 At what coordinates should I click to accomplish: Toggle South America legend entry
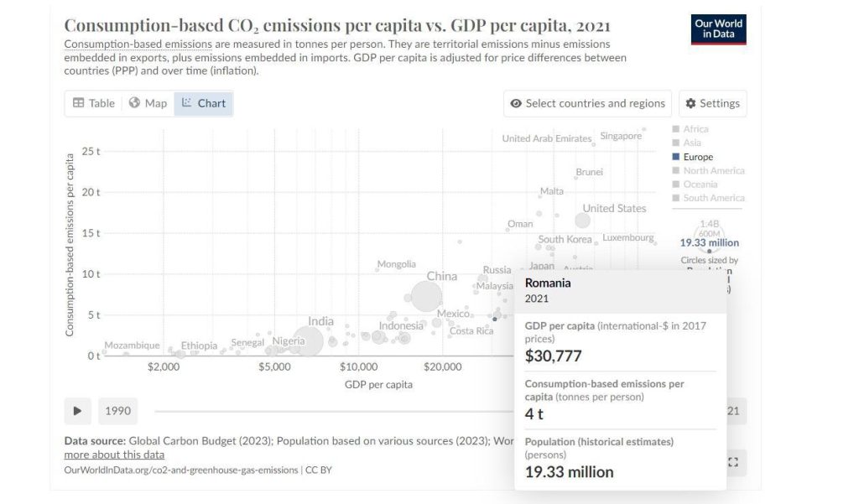[x=708, y=198]
